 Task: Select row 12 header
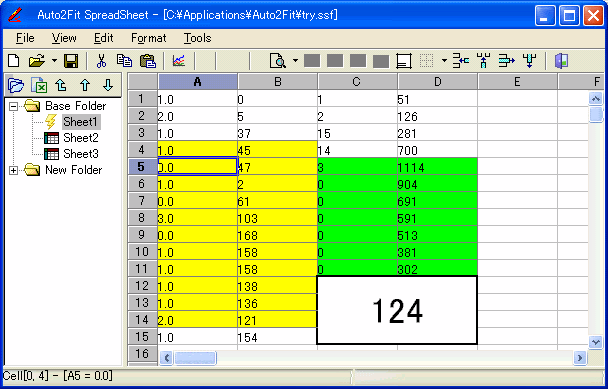[x=142, y=286]
